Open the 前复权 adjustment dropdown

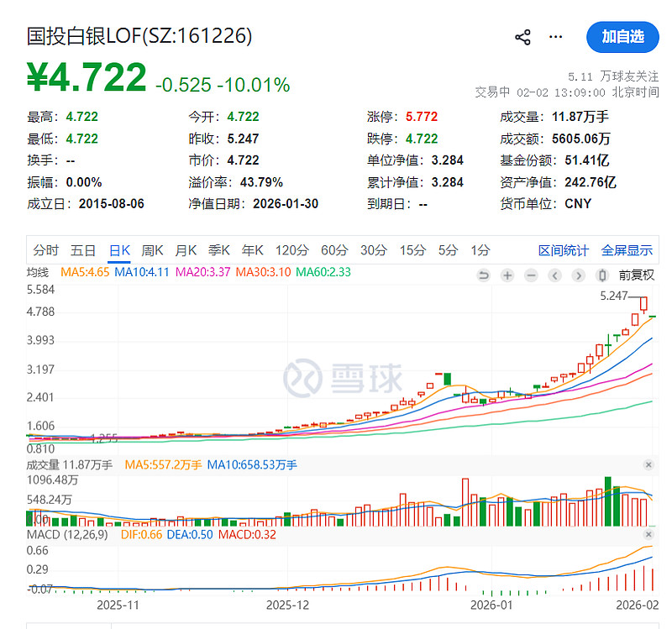(636, 275)
